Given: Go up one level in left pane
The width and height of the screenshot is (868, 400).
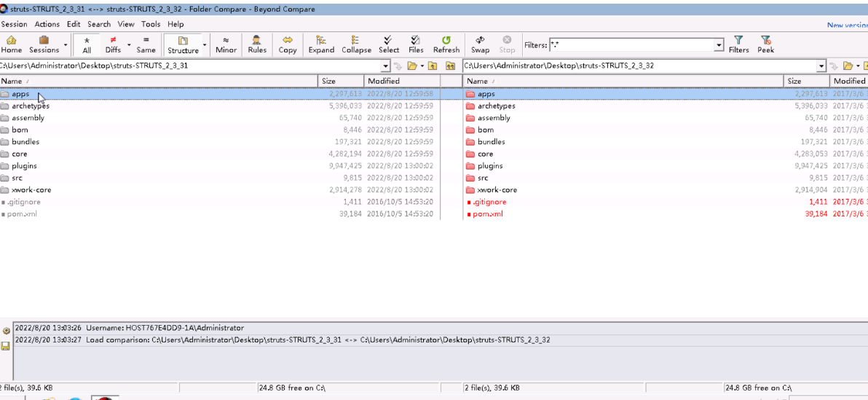Looking at the screenshot, I should [433, 66].
